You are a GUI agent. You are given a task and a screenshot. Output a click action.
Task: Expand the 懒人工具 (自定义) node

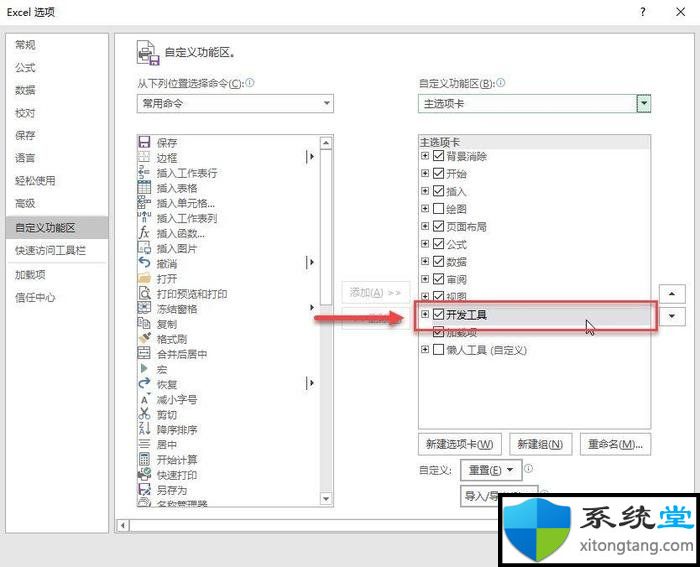pyautogui.click(x=425, y=350)
